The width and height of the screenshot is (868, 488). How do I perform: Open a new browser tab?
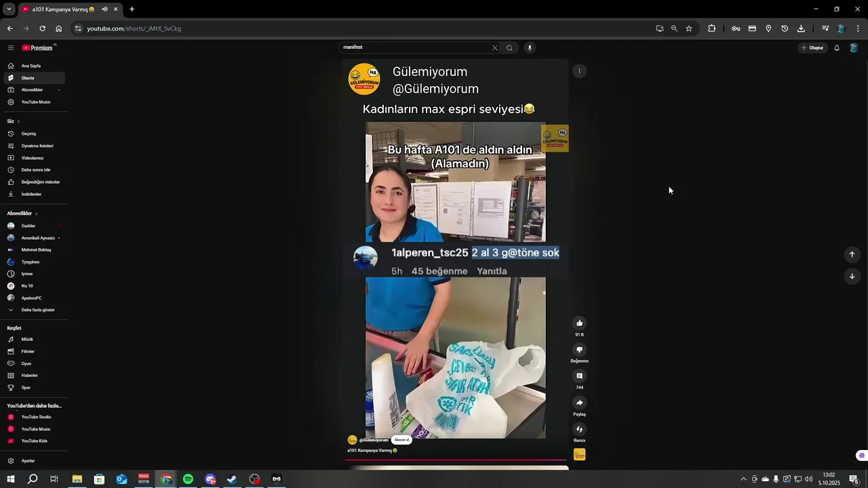pyautogui.click(x=132, y=9)
